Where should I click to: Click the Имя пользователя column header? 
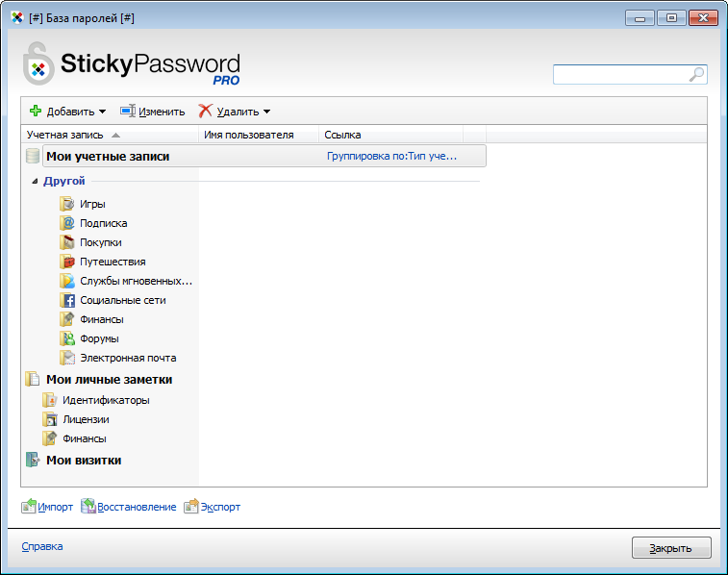[259, 135]
